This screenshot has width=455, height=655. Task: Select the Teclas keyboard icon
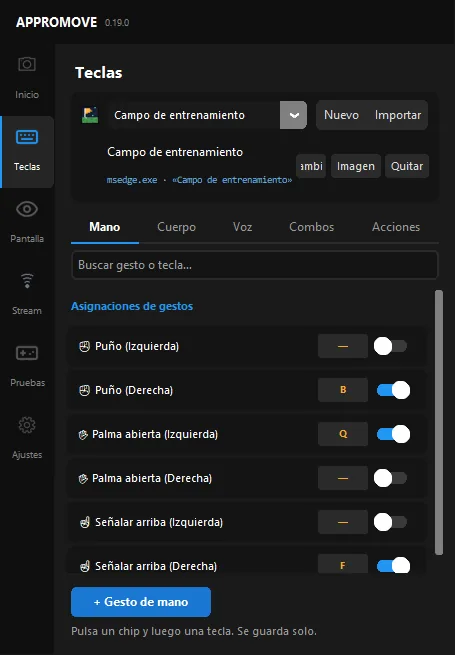tap(27, 137)
